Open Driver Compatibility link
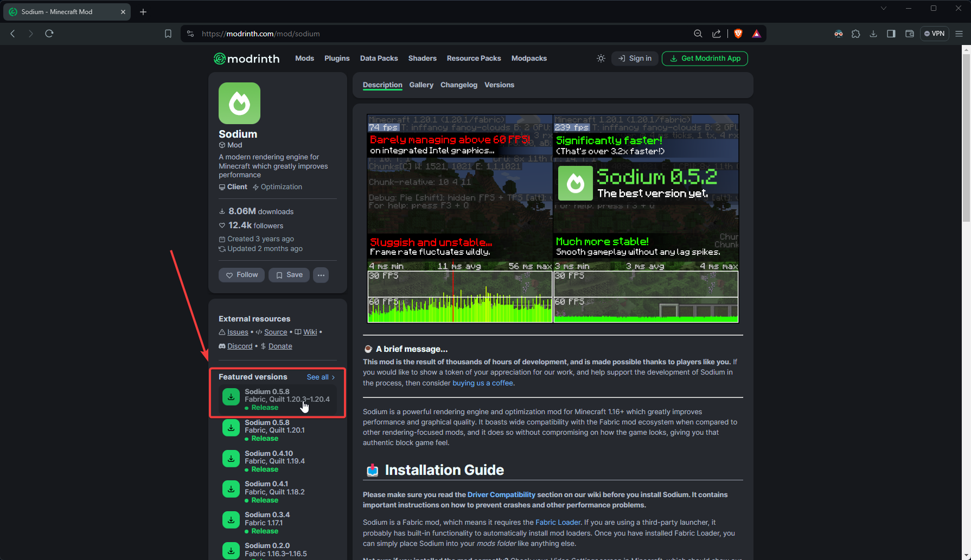Screen dimensions: 971x560 coord(501,495)
